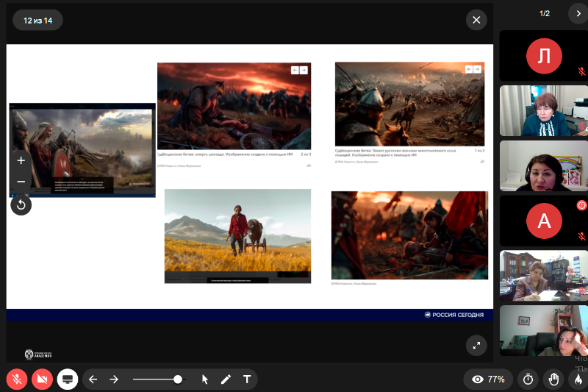
Task: Turn on the camera
Action: [x=43, y=379]
